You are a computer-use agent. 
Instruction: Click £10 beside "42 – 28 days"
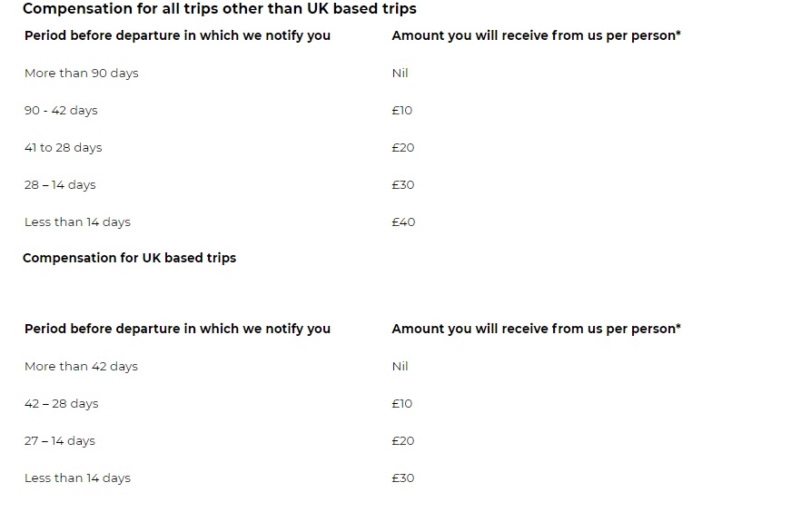pyautogui.click(x=401, y=404)
